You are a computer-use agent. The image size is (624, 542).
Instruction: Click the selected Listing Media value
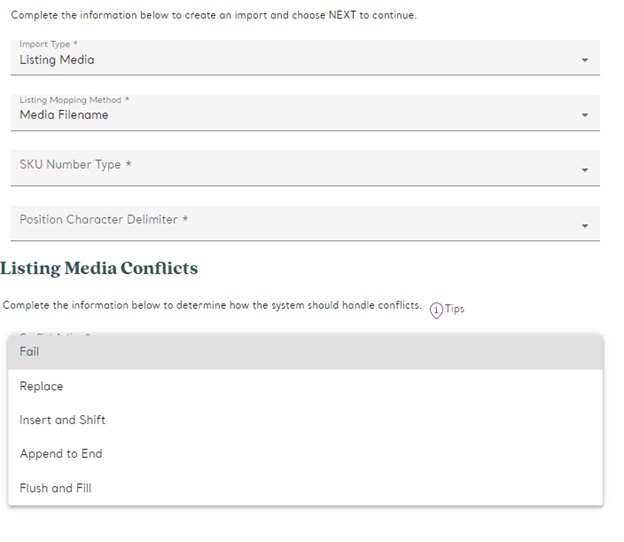(57, 61)
